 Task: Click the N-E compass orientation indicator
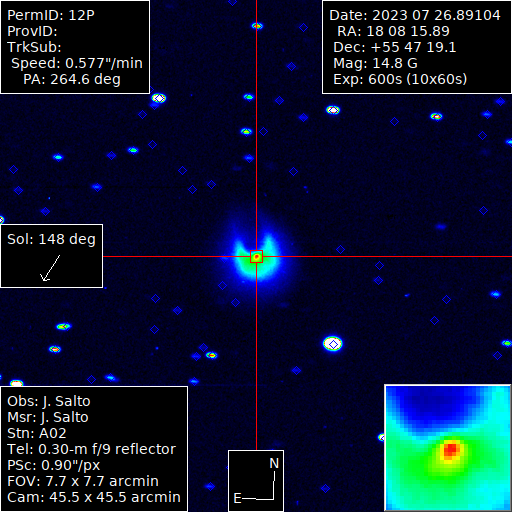click(256, 481)
